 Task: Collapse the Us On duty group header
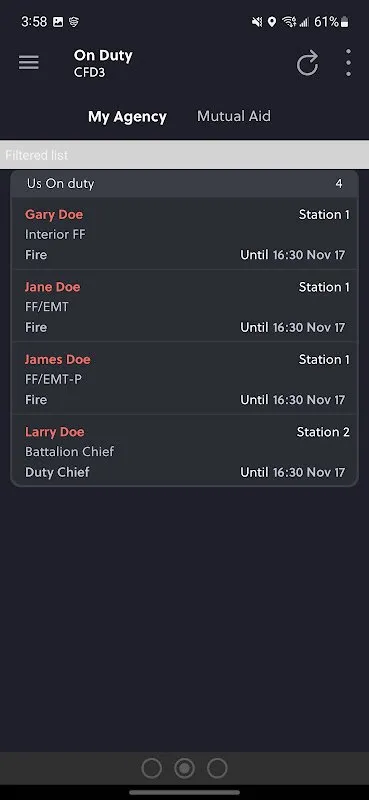pos(184,184)
